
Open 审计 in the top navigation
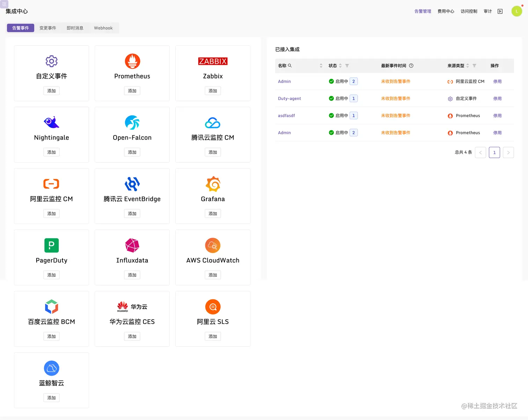488,11
